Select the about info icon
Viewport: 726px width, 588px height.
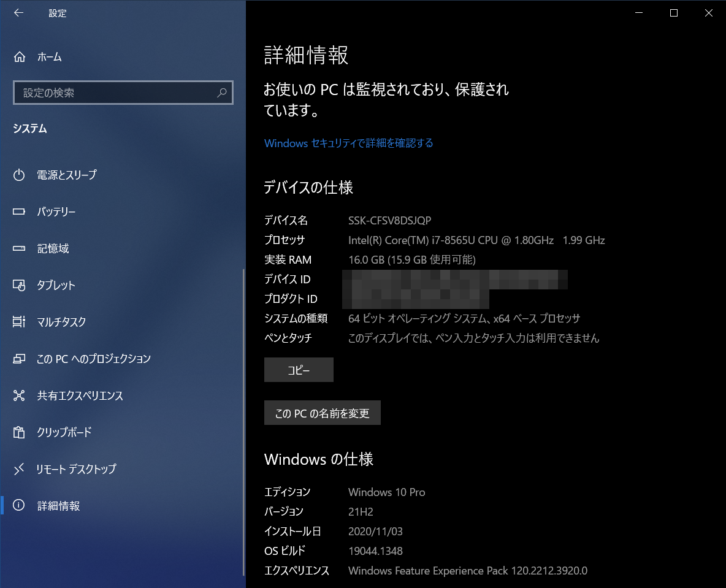[19, 506]
